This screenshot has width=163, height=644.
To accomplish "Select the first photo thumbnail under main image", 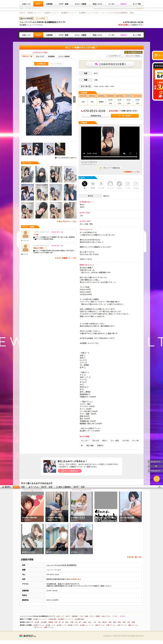I will coord(27,149).
